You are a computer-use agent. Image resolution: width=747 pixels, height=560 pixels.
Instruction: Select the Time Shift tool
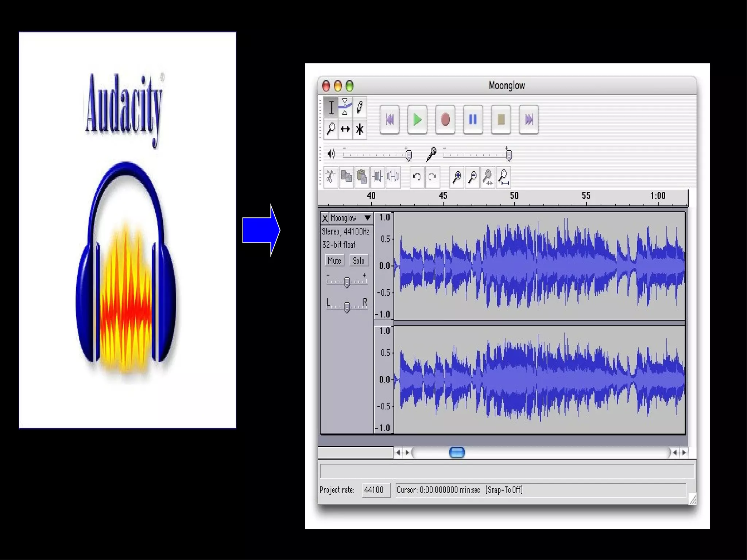click(345, 129)
